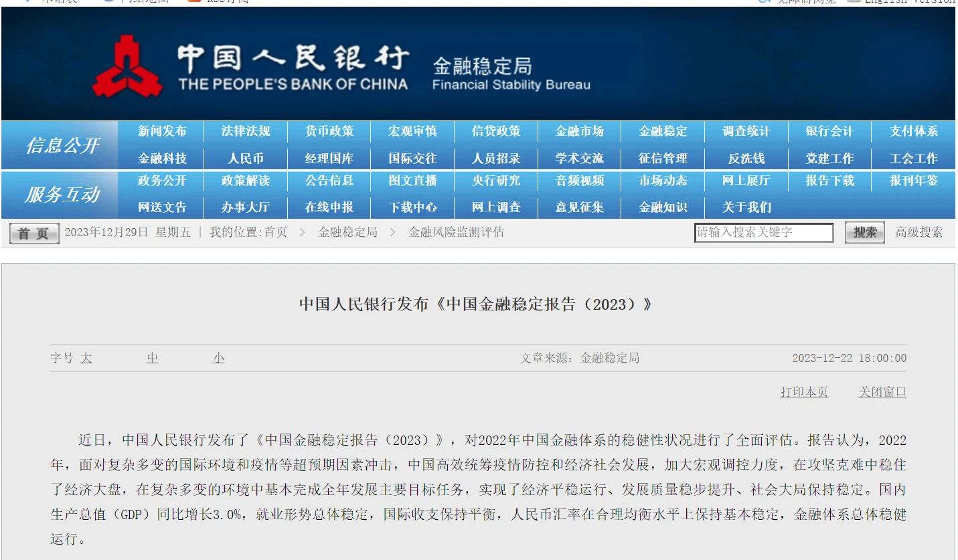Click the 无障碍浏览 accessibility icon

point(762,2)
